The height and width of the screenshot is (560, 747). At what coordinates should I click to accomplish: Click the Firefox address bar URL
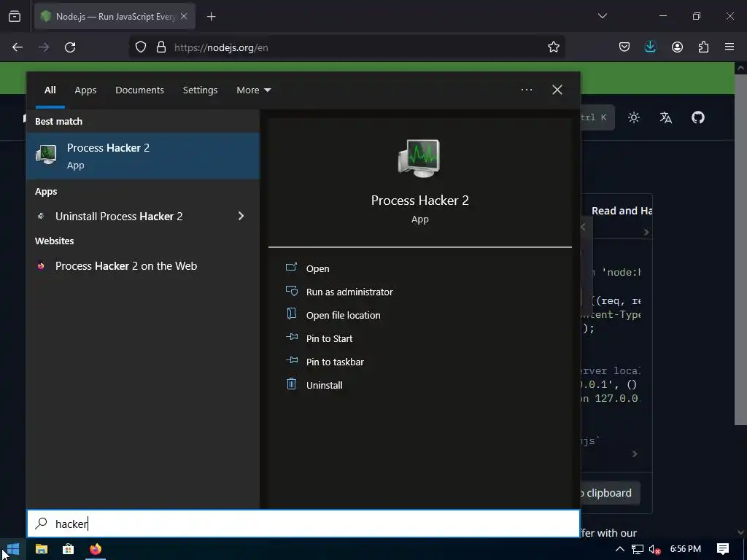221,47
